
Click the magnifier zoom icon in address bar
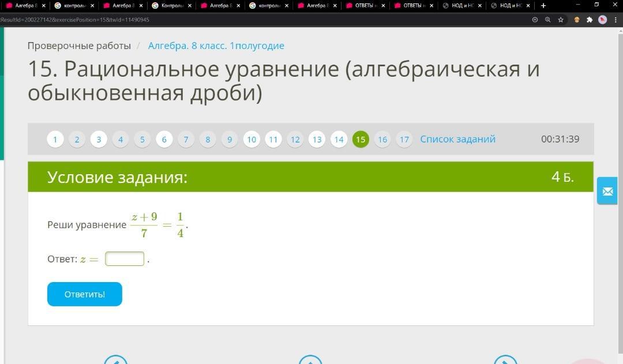547,20
